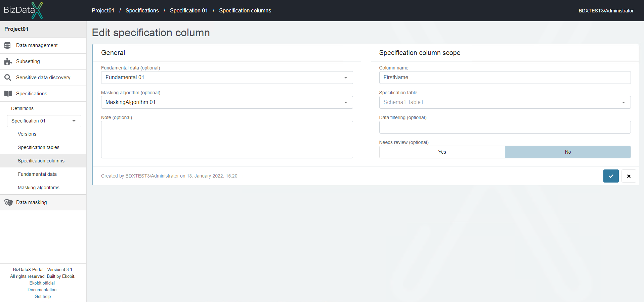Set Needs review to No
The width and height of the screenshot is (644, 302).
pyautogui.click(x=568, y=152)
